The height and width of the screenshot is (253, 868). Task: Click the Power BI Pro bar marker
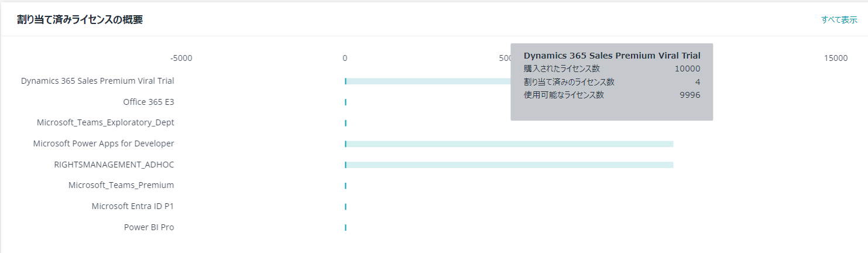[345, 227]
